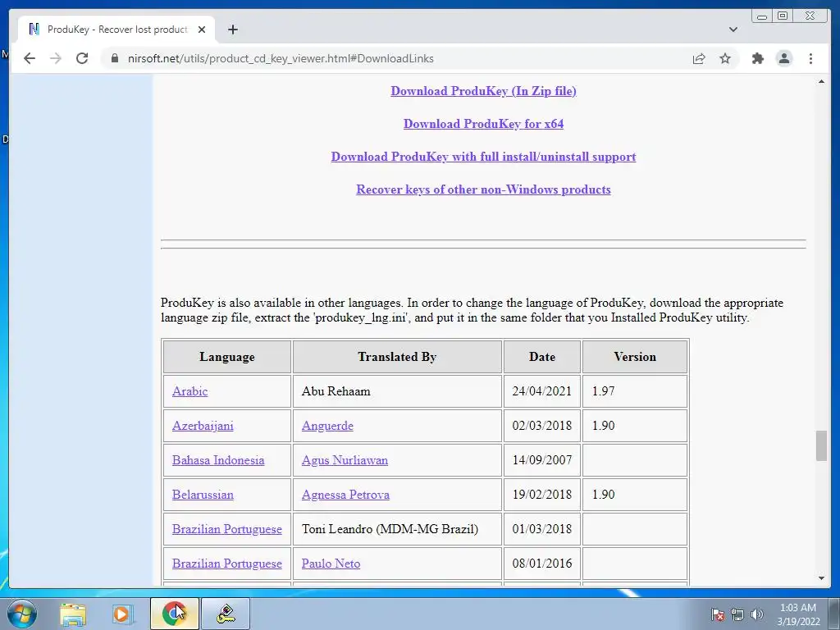Click the page scrollbar up arrow

[821, 81]
